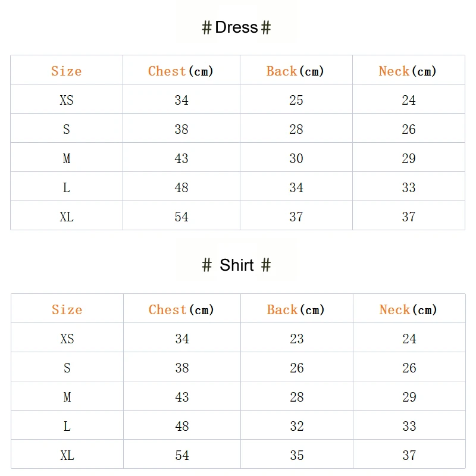Click the Back(cm) header in Dress table

[x=296, y=71]
